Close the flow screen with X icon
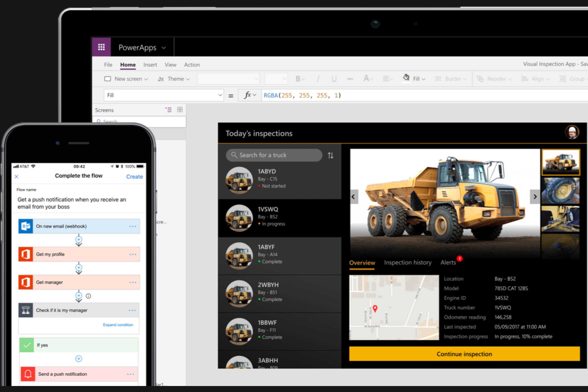This screenshot has width=588, height=392. tap(17, 177)
